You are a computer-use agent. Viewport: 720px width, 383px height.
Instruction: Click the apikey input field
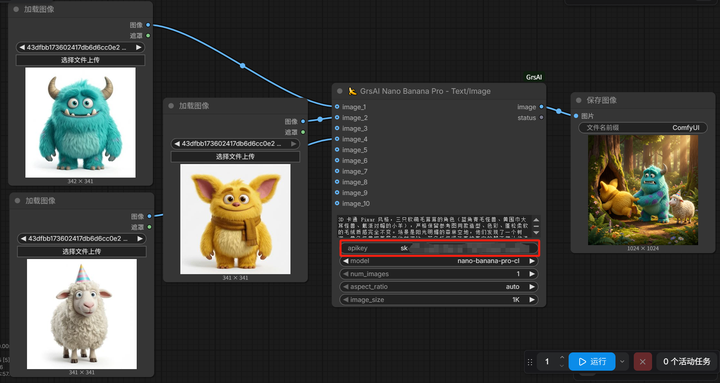439,248
